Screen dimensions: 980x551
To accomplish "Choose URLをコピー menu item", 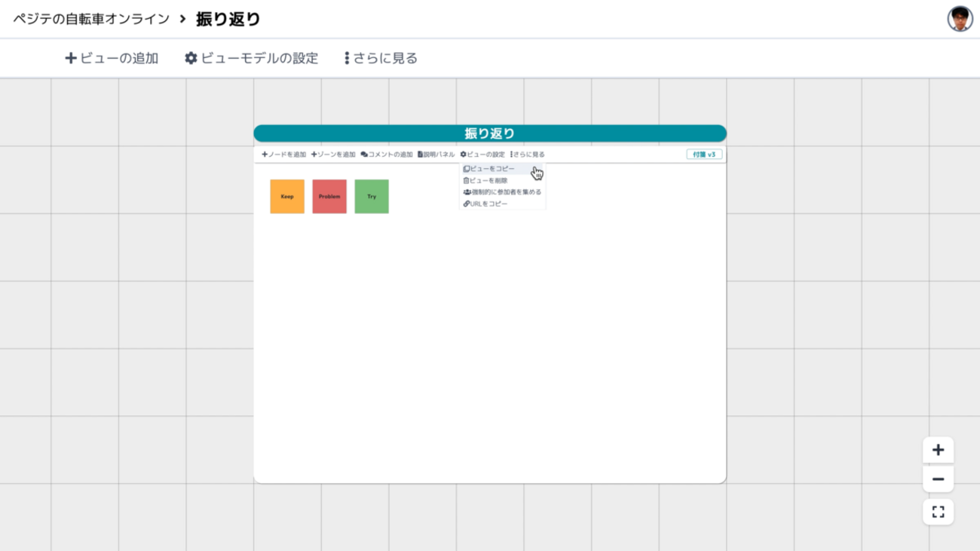I will point(502,204).
